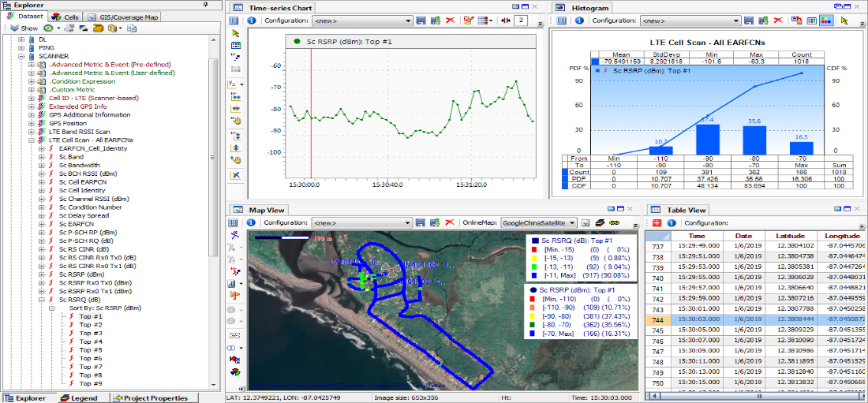868x403 pixels.
Task: Open Configuration dropdown in Time-series Chart
Action: click(362, 21)
